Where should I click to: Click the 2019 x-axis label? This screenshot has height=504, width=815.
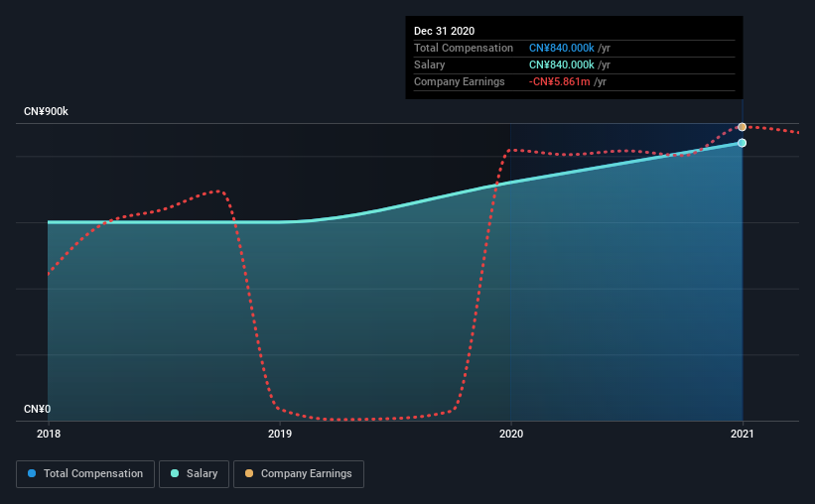tap(280, 434)
